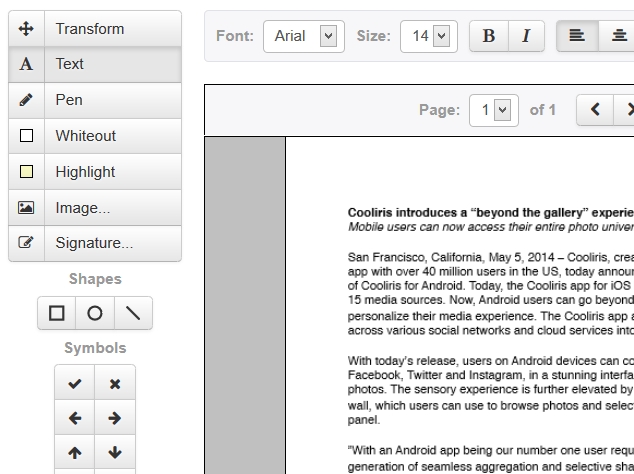Insert an X cross symbol

(x=115, y=383)
